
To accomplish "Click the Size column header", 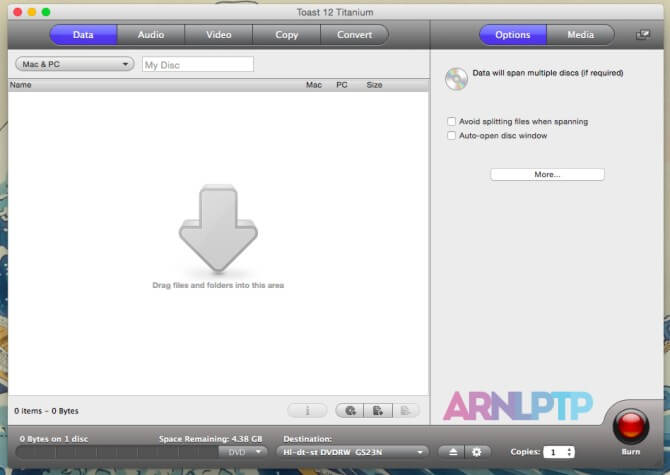I will point(374,85).
